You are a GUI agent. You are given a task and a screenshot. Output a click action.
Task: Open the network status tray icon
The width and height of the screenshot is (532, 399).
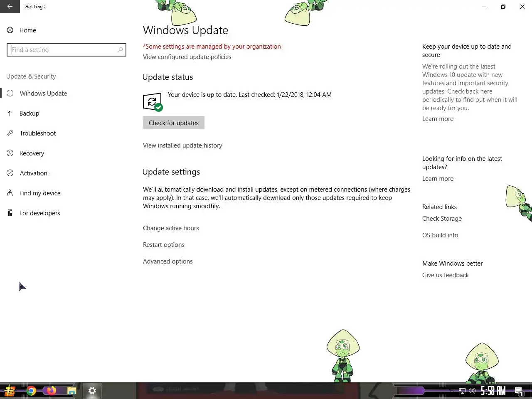pos(462,391)
